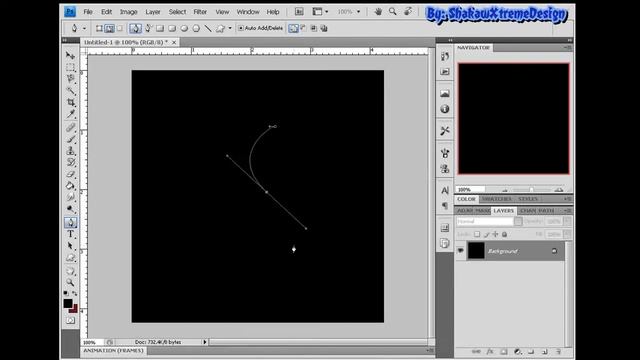The height and width of the screenshot is (360, 640).
Task: Enable Shape Layers mode in options bar
Action: coord(99,28)
